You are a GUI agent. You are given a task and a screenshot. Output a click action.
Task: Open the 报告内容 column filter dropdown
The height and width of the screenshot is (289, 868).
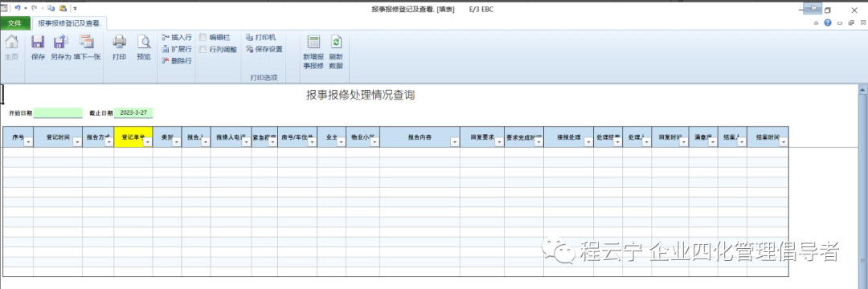[454, 142]
